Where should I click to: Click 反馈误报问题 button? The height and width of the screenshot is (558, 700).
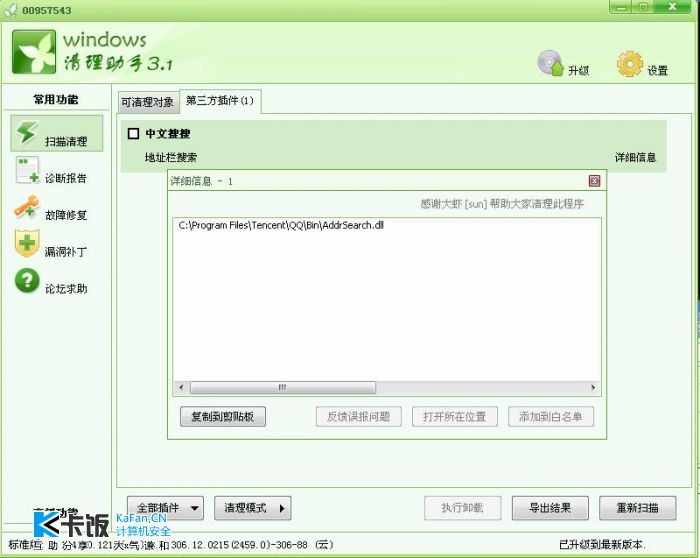click(x=358, y=416)
